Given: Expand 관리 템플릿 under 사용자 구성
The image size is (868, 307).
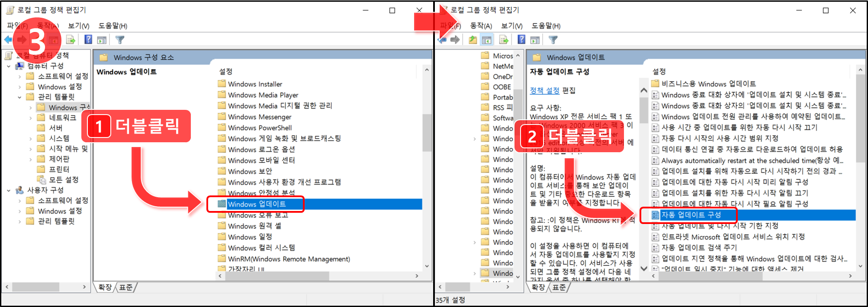Looking at the screenshot, I should [x=19, y=221].
